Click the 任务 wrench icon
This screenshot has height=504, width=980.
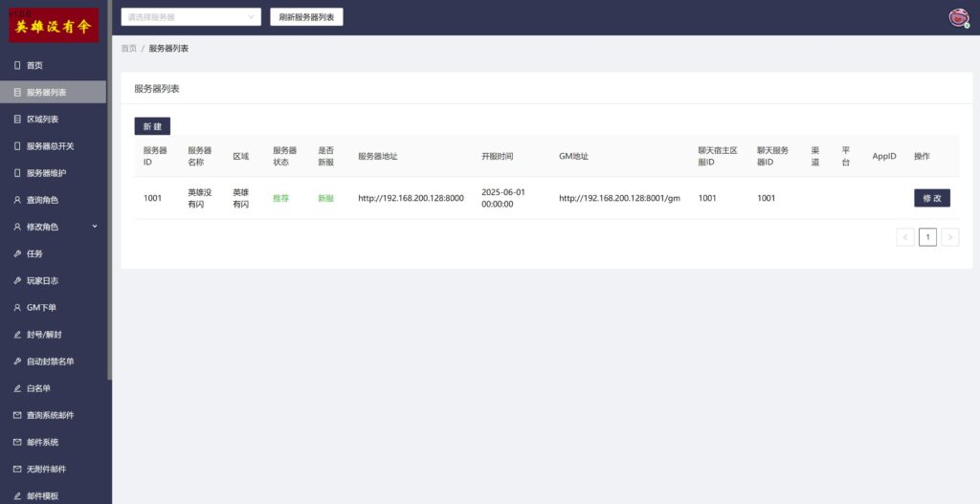click(x=17, y=253)
